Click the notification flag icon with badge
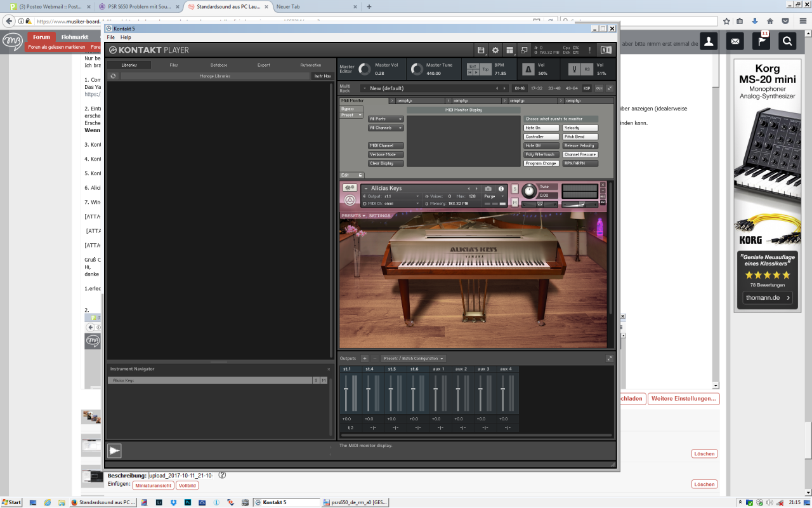The width and height of the screenshot is (812, 508). coord(761,41)
